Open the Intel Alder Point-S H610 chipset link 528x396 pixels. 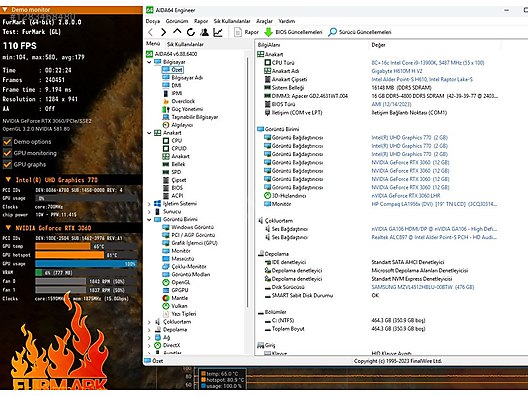click(x=422, y=79)
